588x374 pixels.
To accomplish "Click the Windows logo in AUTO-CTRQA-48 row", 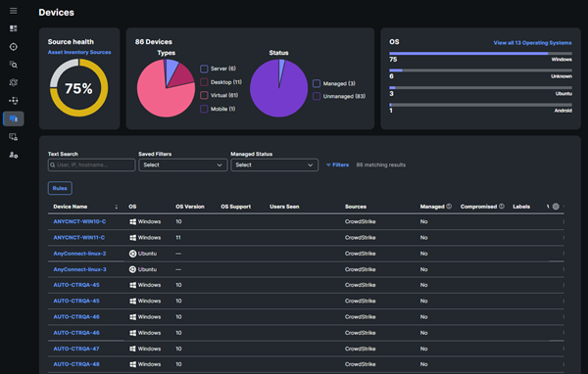I will click(x=132, y=364).
